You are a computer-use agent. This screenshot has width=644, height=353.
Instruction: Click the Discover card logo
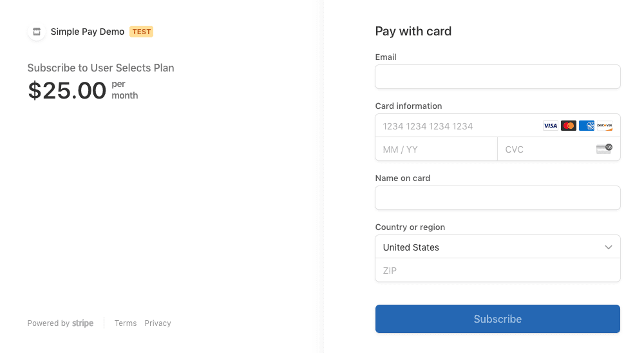point(605,126)
